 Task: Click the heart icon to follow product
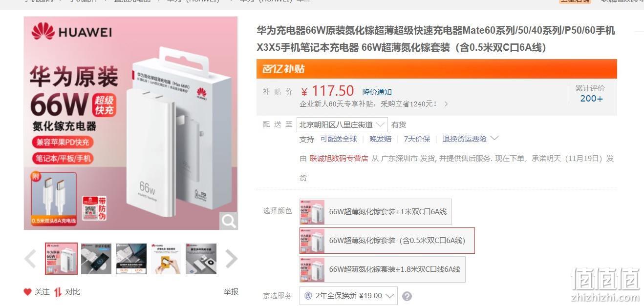pos(28,292)
